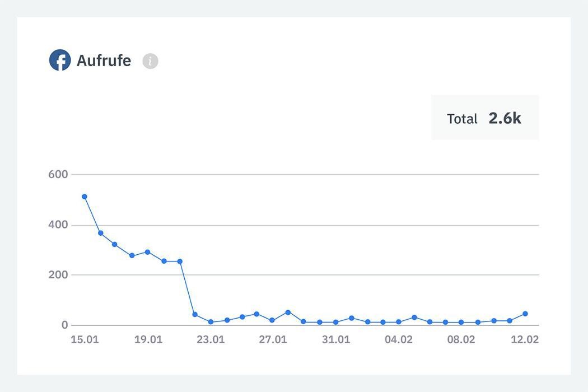Screen dimensions: 588x392
Task: Select the first data point on 15.01
Action: (85, 197)
